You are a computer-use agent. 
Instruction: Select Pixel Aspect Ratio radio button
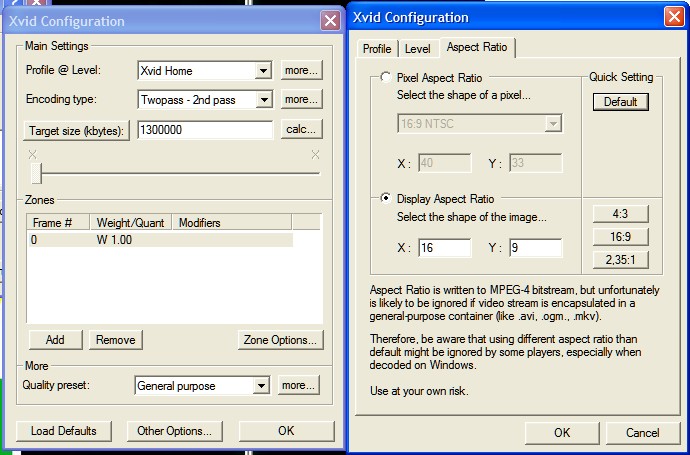click(x=386, y=77)
